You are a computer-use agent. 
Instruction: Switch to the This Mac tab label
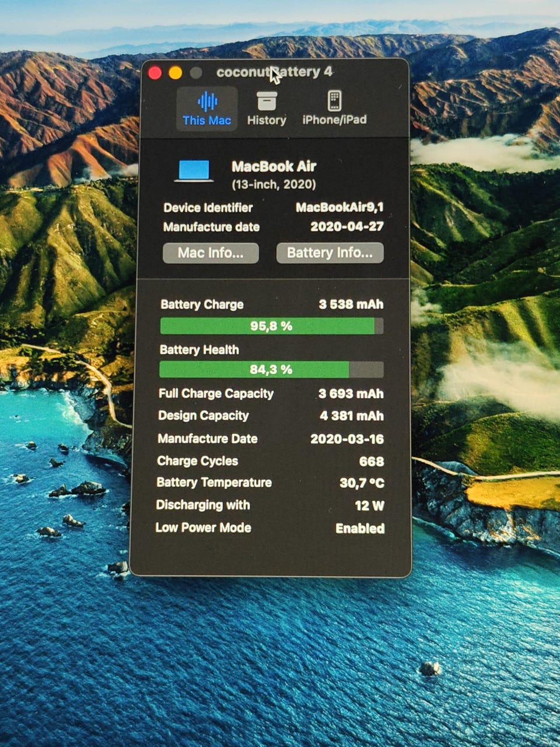tap(206, 121)
